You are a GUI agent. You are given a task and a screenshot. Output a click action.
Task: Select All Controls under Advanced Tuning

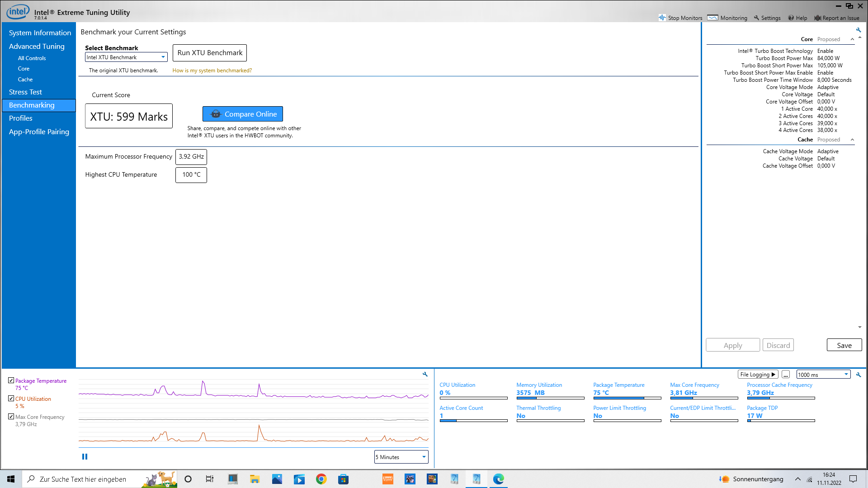point(32,58)
